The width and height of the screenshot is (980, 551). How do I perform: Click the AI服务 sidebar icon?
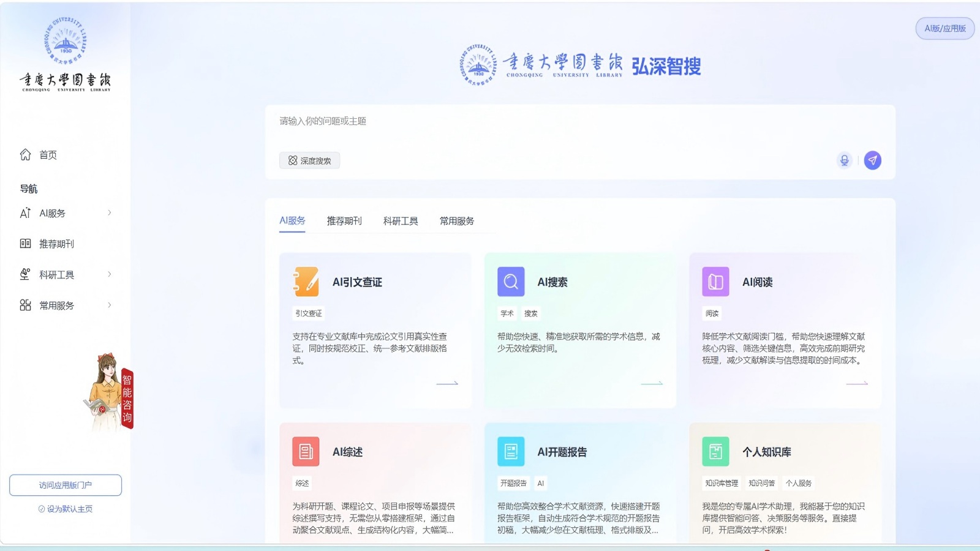point(25,213)
